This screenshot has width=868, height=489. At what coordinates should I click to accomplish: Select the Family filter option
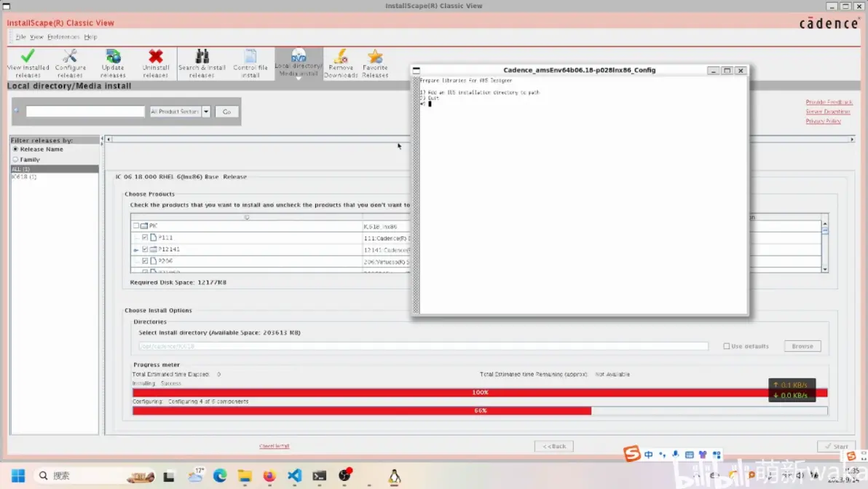(x=15, y=160)
